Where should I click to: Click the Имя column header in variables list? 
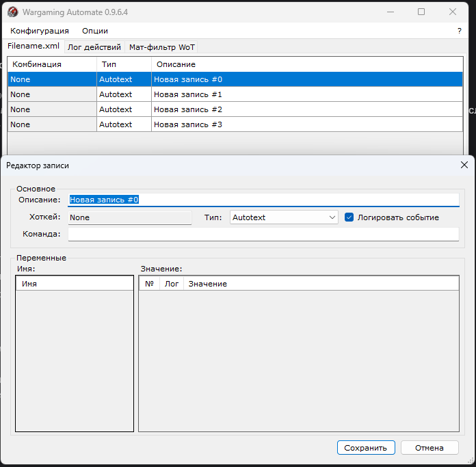pos(75,284)
